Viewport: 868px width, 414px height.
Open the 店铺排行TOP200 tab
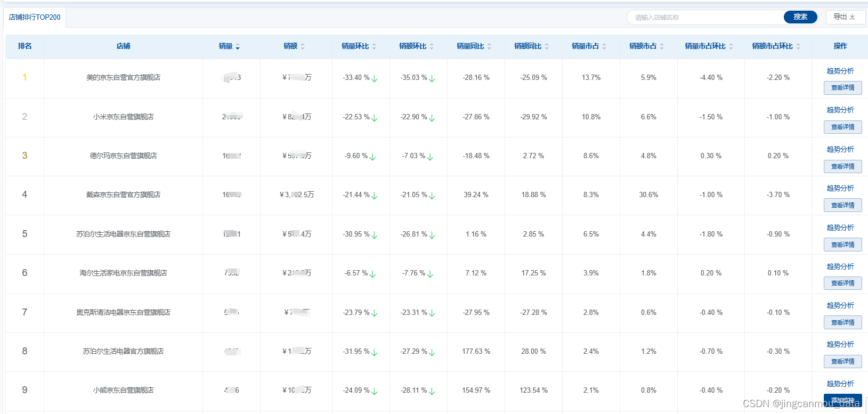35,17
